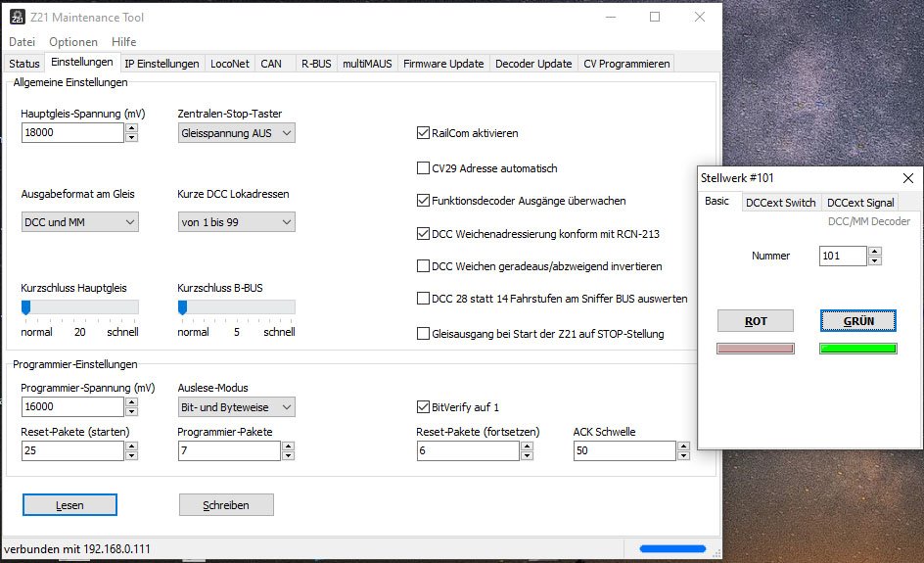Screen dimensions: 924x563
Task: Increase ACK Schwelle value
Action: pyautogui.click(x=683, y=446)
